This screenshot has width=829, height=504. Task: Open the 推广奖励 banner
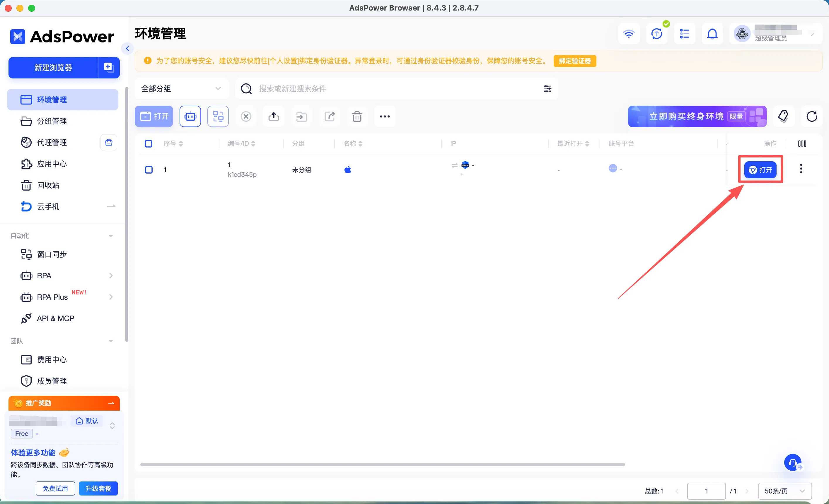click(x=64, y=403)
